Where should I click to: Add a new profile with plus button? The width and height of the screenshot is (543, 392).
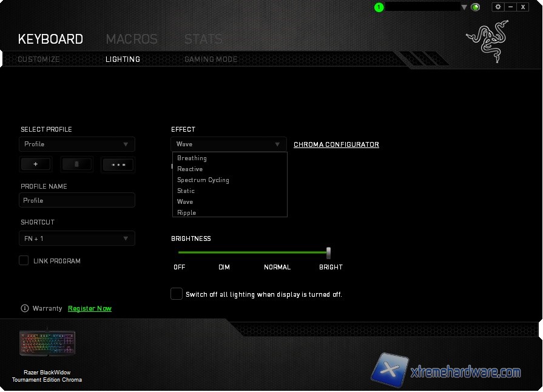point(36,164)
